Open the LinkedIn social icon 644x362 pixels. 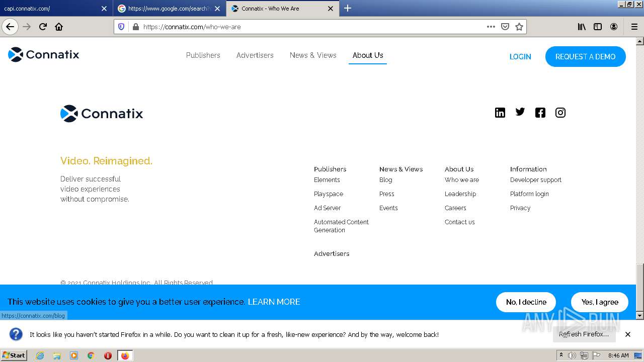(x=500, y=113)
